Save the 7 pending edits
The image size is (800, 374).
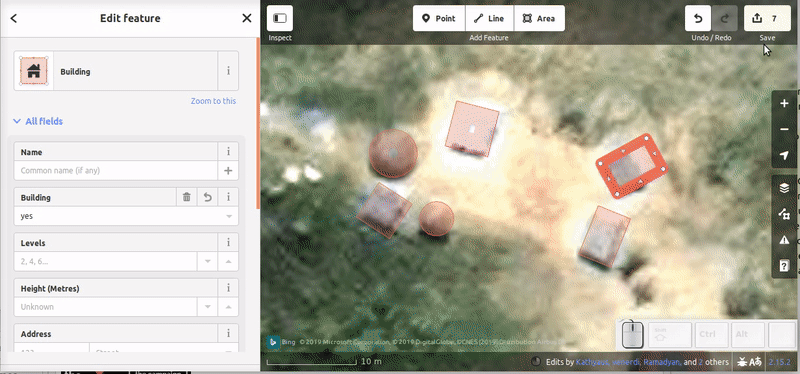coord(767,18)
